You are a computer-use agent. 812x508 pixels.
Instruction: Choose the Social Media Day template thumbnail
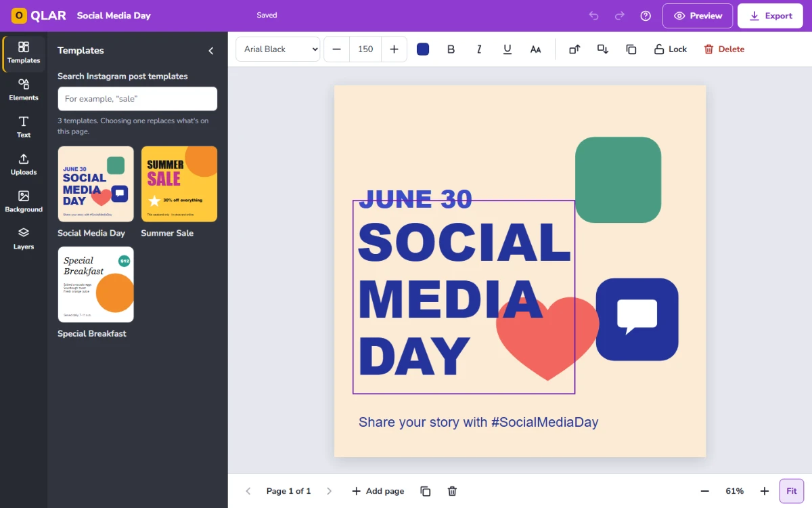[95, 184]
